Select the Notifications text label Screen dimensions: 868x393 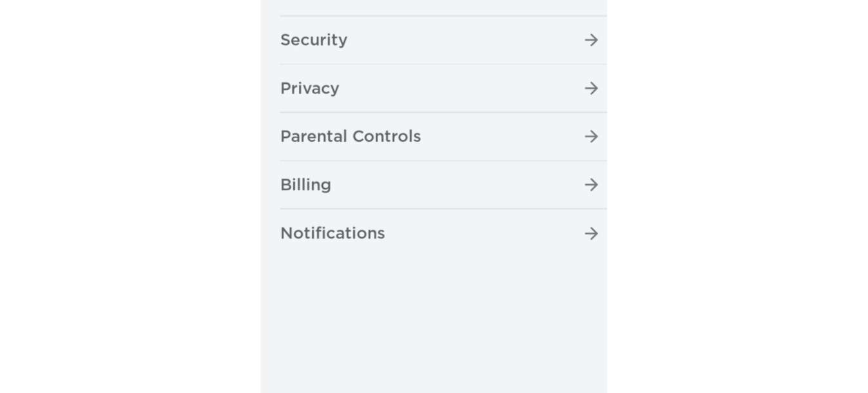pos(333,233)
